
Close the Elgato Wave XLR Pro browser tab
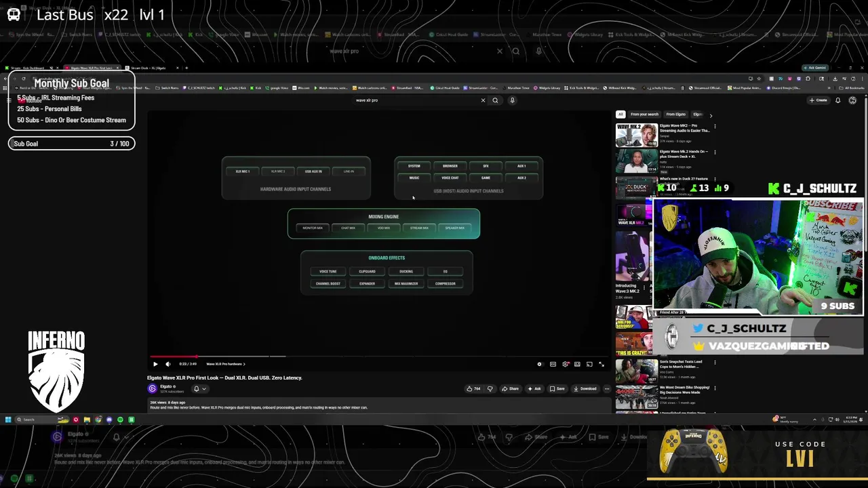pyautogui.click(x=117, y=68)
